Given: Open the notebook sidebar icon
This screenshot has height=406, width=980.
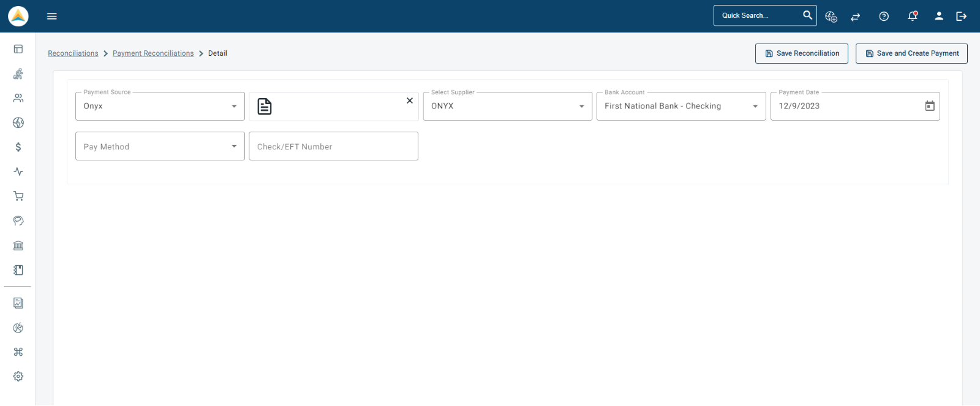Looking at the screenshot, I should (x=18, y=270).
